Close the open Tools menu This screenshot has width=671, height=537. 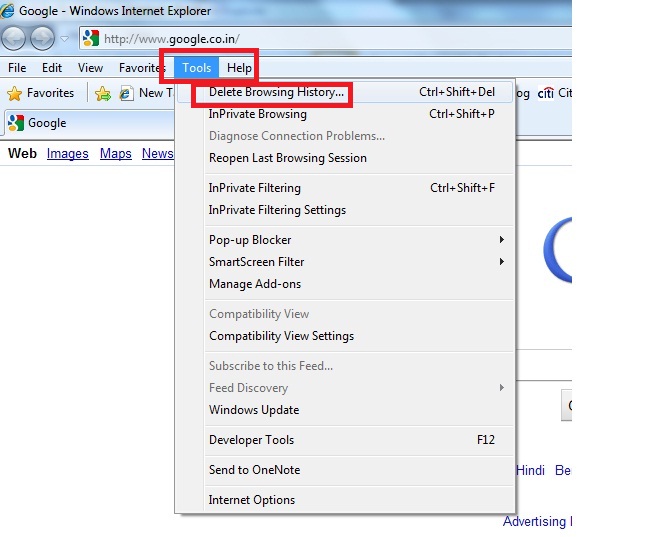click(x=196, y=68)
